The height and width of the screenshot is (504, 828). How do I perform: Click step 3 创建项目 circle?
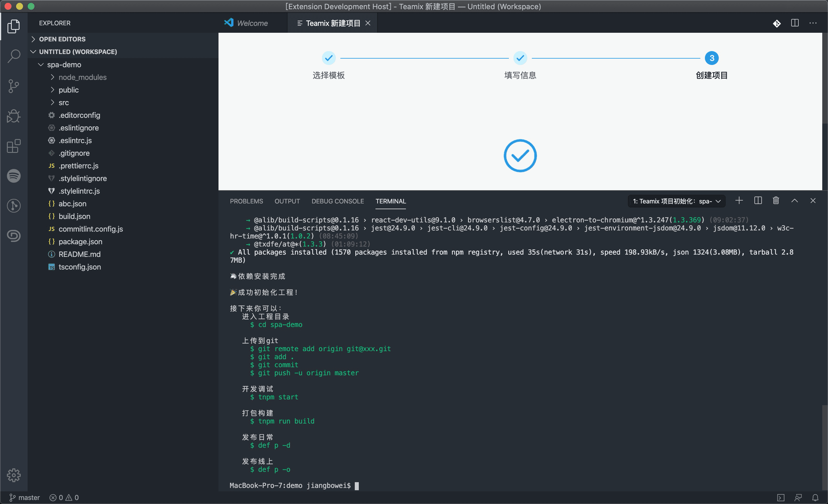pos(711,58)
